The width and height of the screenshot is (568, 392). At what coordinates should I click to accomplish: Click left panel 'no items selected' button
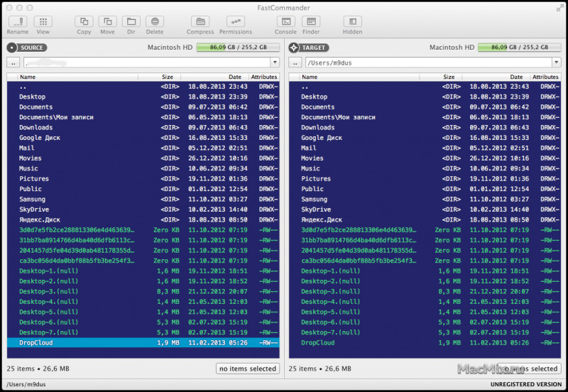point(248,369)
